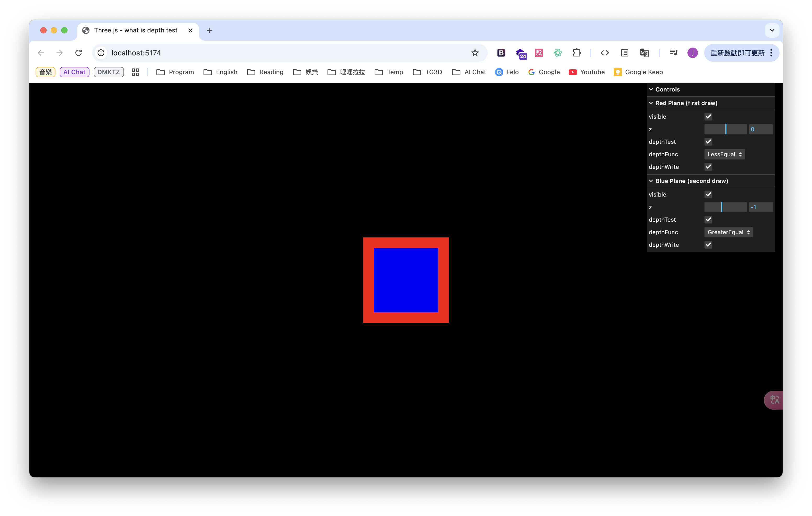
Task: Select the DMKTZ tab group chip
Action: (109, 72)
